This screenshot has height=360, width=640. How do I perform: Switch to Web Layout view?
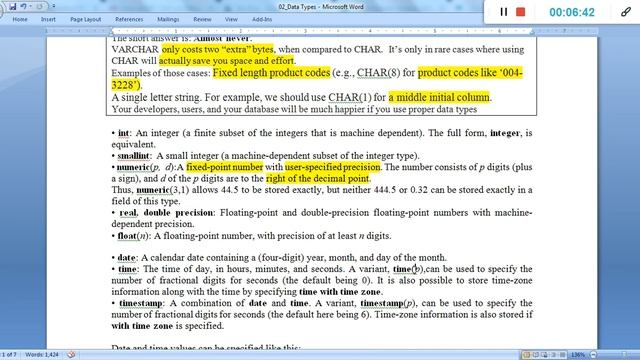click(x=544, y=355)
